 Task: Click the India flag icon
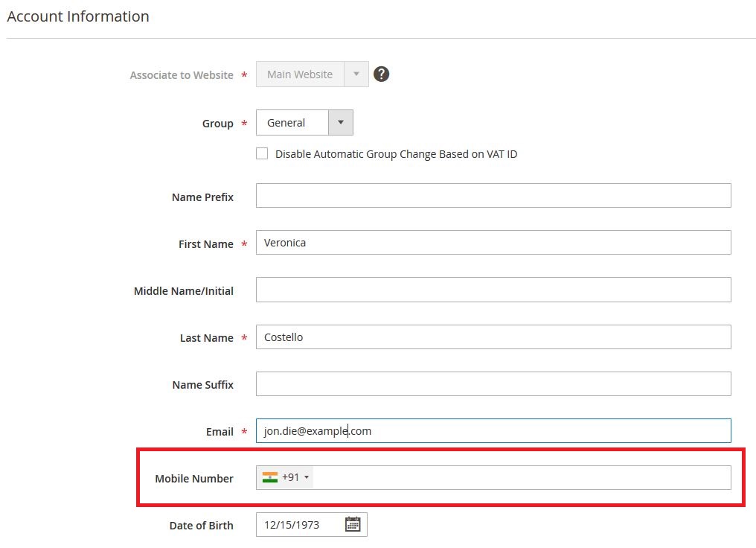coord(269,477)
